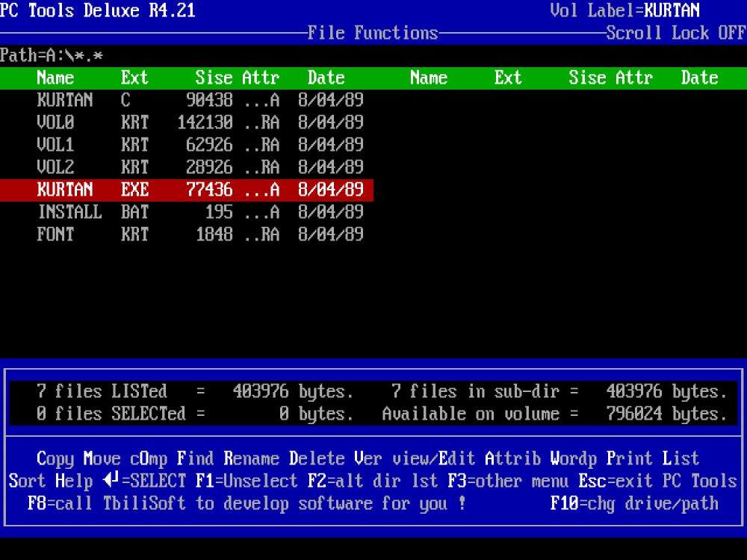Click the ..RA attribute of VOL0

[x=261, y=122]
